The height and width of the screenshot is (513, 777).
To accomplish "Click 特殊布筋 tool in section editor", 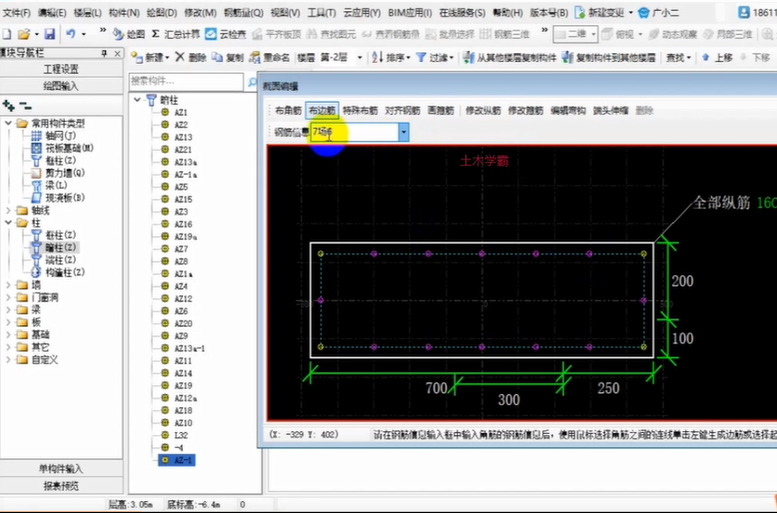I will [360, 111].
